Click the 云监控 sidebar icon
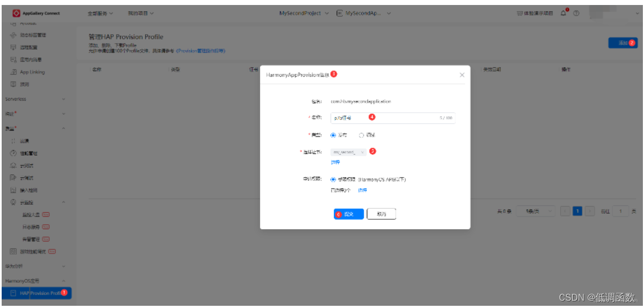 click(13, 202)
